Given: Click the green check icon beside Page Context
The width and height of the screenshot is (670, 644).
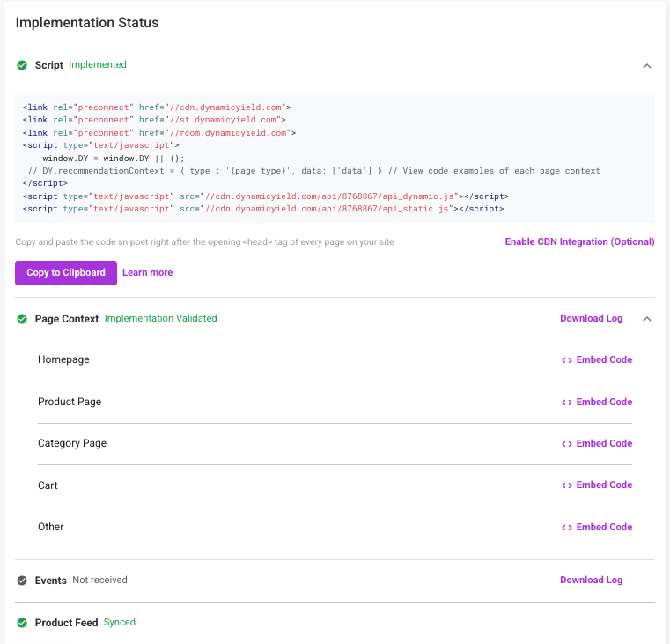Looking at the screenshot, I should pyautogui.click(x=22, y=319).
